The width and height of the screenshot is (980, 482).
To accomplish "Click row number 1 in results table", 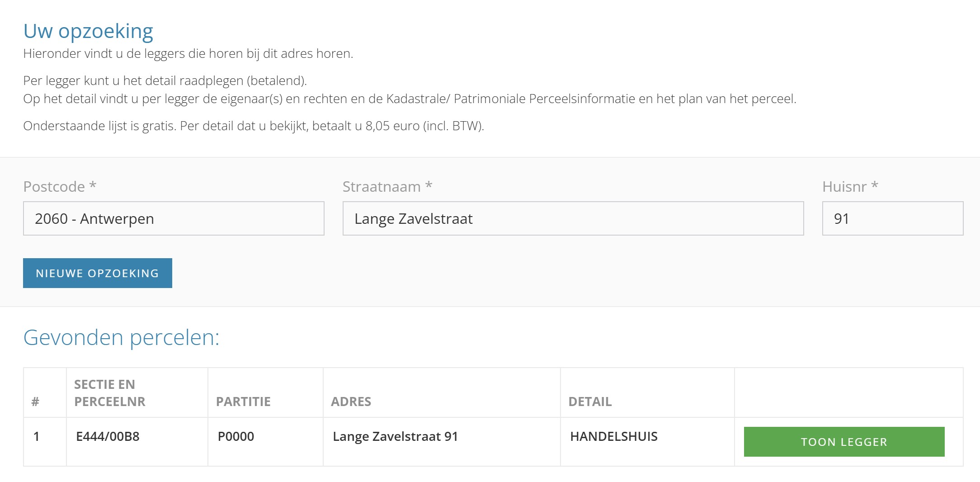I will click(37, 436).
